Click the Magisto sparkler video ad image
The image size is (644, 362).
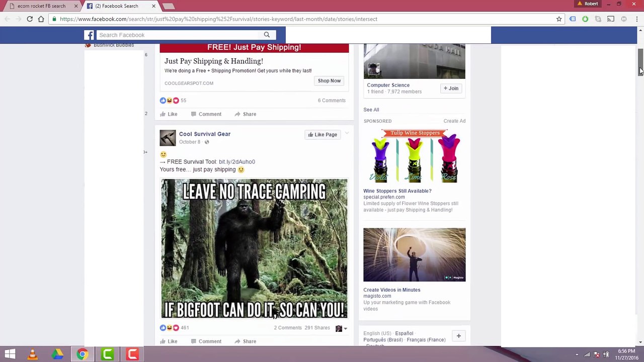415,255
